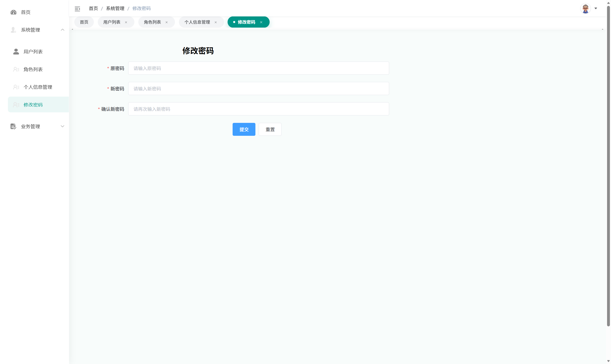Close the 用户列表 tab

pos(126,22)
